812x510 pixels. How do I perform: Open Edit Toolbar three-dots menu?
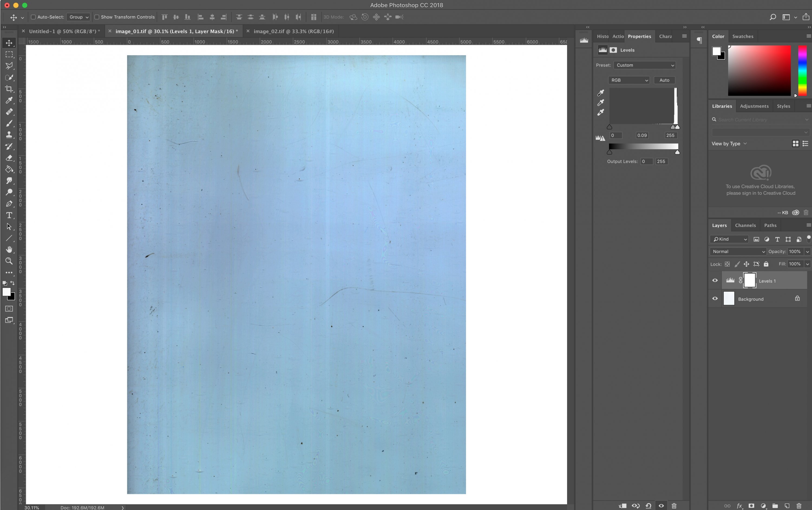click(x=9, y=272)
